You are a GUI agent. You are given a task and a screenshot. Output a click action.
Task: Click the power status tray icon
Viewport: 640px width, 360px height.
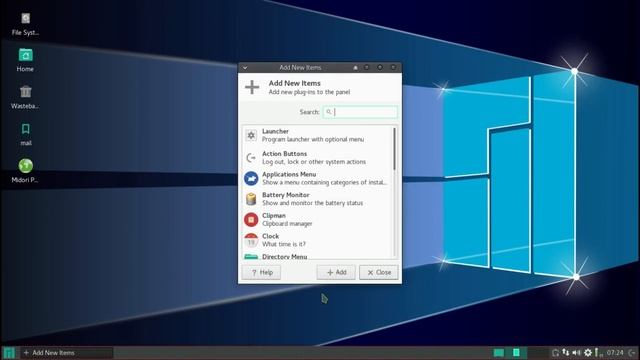click(597, 353)
